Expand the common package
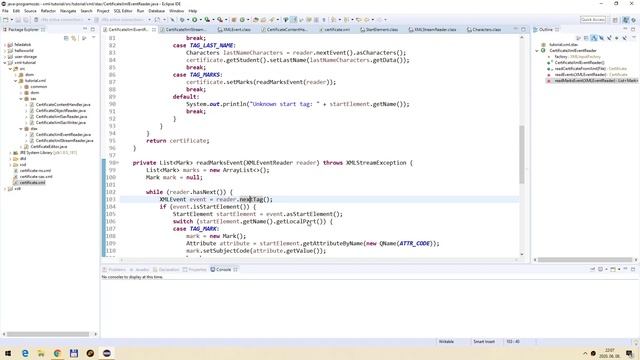The height and width of the screenshot is (360, 640). (x=21, y=87)
